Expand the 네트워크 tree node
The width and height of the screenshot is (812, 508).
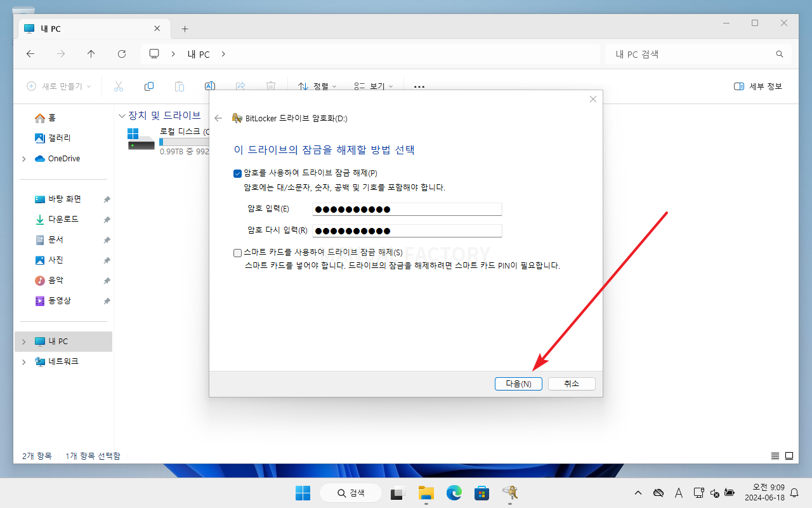click(24, 362)
